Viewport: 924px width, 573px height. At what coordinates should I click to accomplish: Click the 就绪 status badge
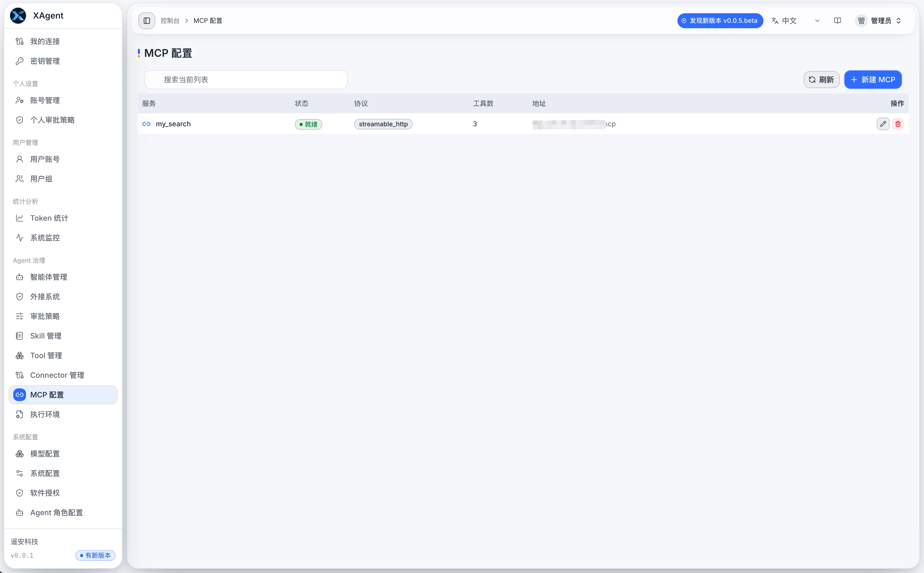click(308, 124)
